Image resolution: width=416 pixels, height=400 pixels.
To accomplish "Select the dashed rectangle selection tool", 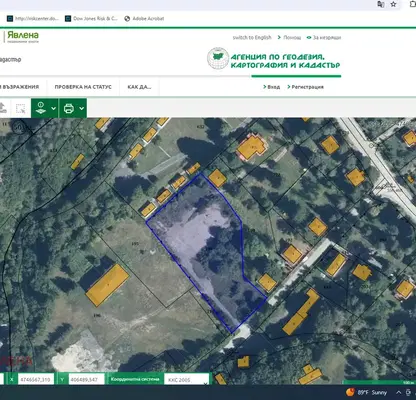I will [21, 108].
